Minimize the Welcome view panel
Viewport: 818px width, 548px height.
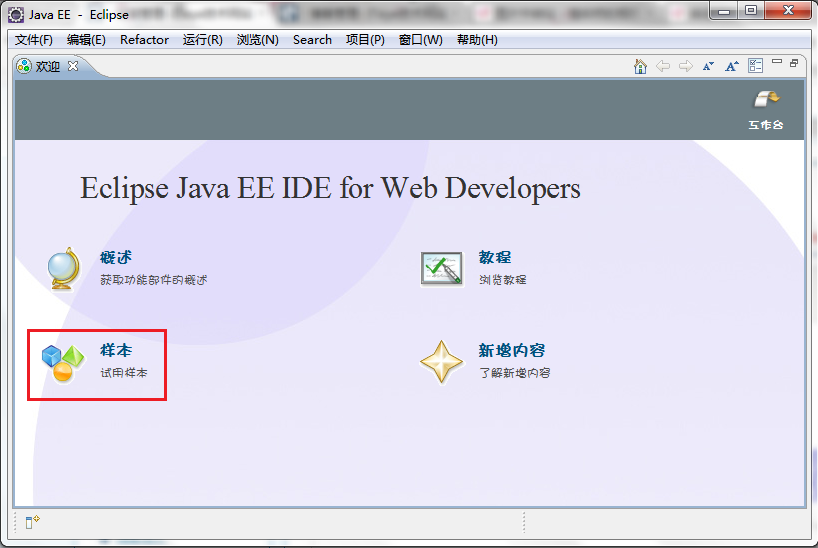(777, 62)
